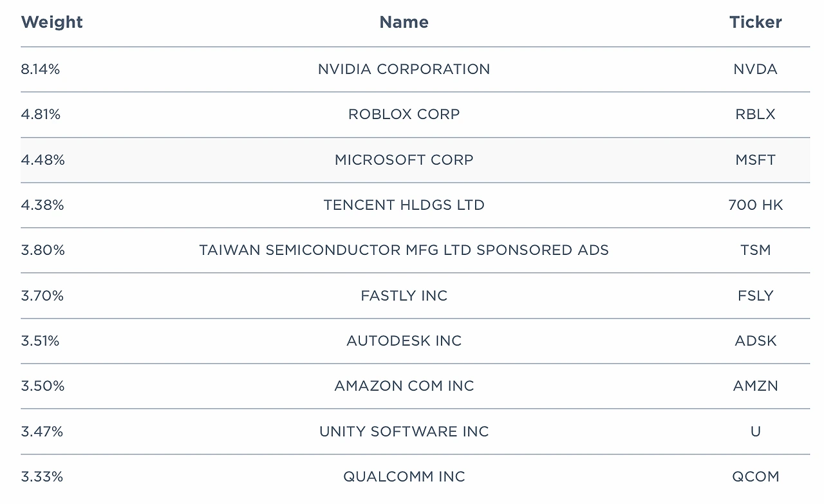This screenshot has height=504, width=824.
Task: Click the 8.14% weight value
Action: coord(40,69)
